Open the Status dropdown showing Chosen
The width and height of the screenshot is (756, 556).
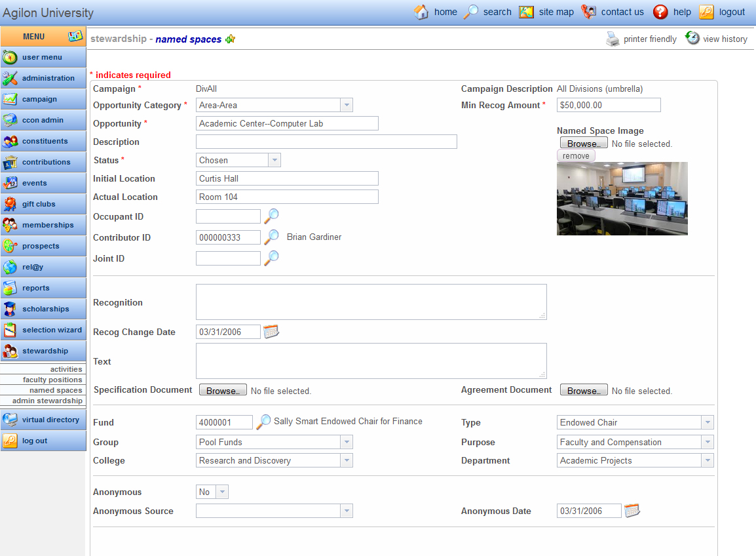[x=274, y=159]
